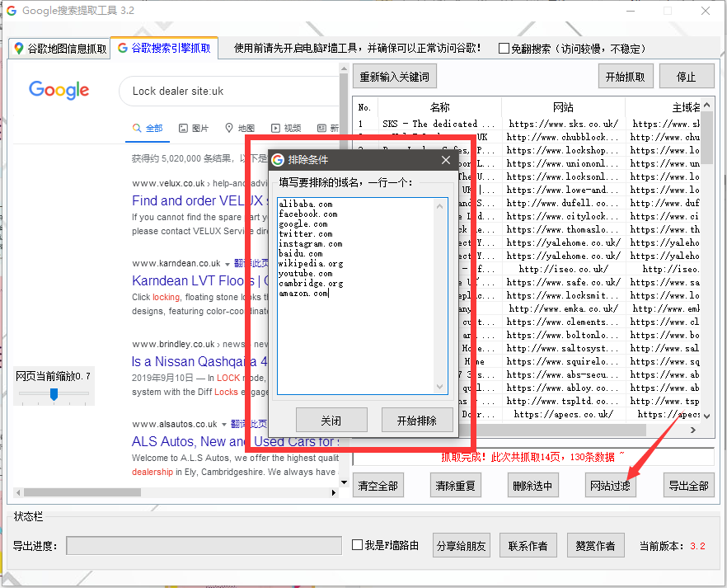727x588 pixels.
Task: Click the 删除选中 button
Action: pos(532,486)
